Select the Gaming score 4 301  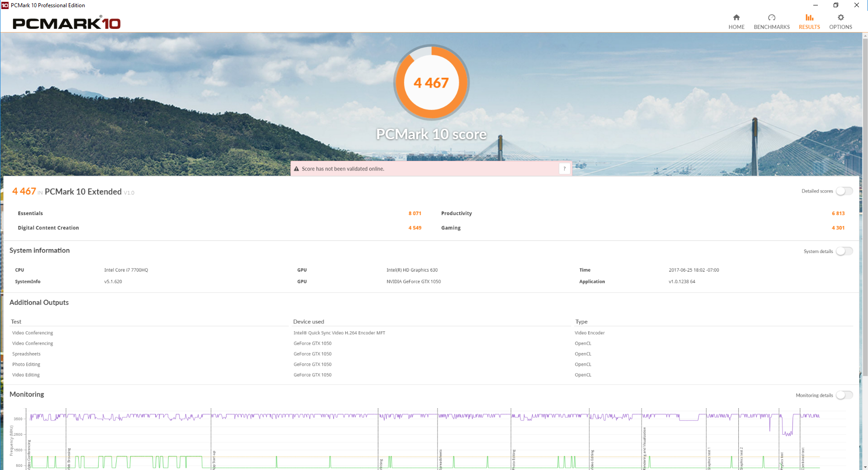838,228
